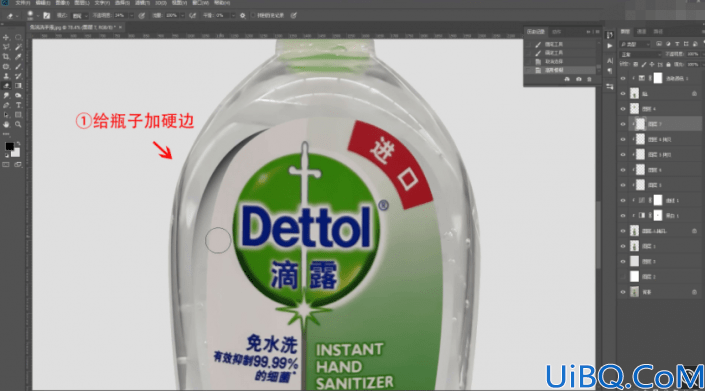Open the layer blend mode dropdown
This screenshot has width=705, height=391.
coord(640,54)
